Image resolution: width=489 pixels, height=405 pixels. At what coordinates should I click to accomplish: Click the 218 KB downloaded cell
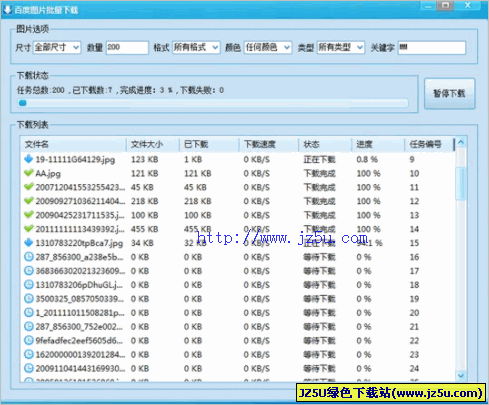click(197, 201)
